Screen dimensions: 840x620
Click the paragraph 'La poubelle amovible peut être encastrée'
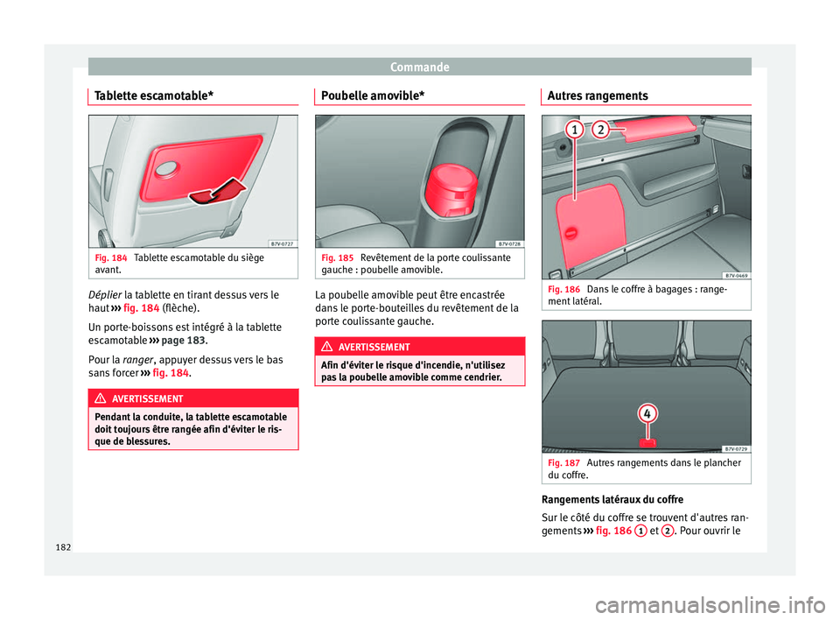click(416, 308)
